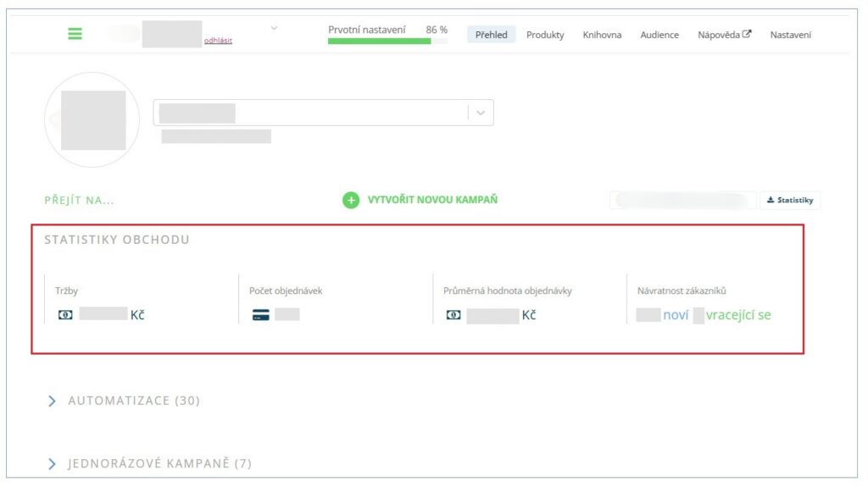This screenshot has width=868, height=487.
Task: Go to the Knihovna section
Action: [602, 35]
